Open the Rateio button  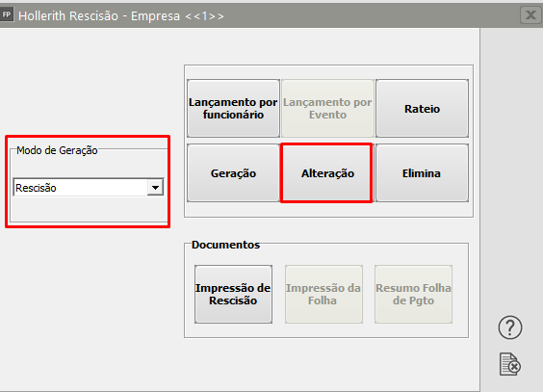pos(422,109)
